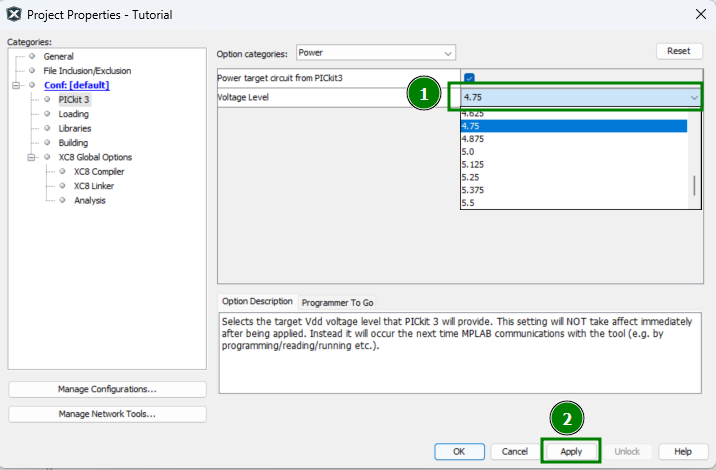Switch to Programmer To Go tab
The height and width of the screenshot is (470, 716).
[337, 302]
